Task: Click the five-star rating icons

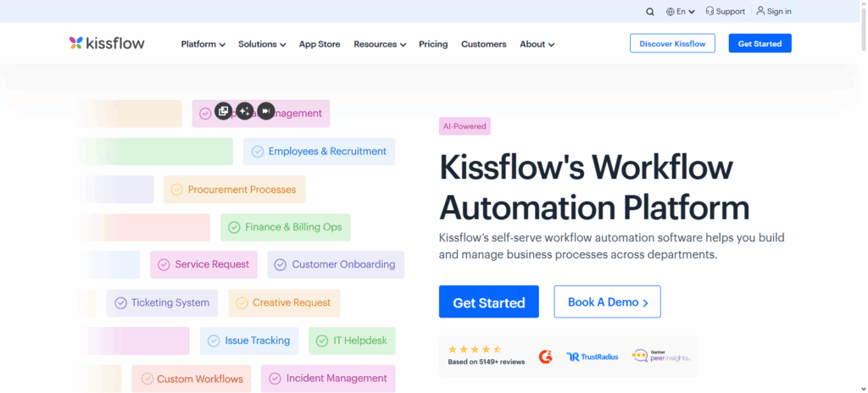Action: pos(475,349)
